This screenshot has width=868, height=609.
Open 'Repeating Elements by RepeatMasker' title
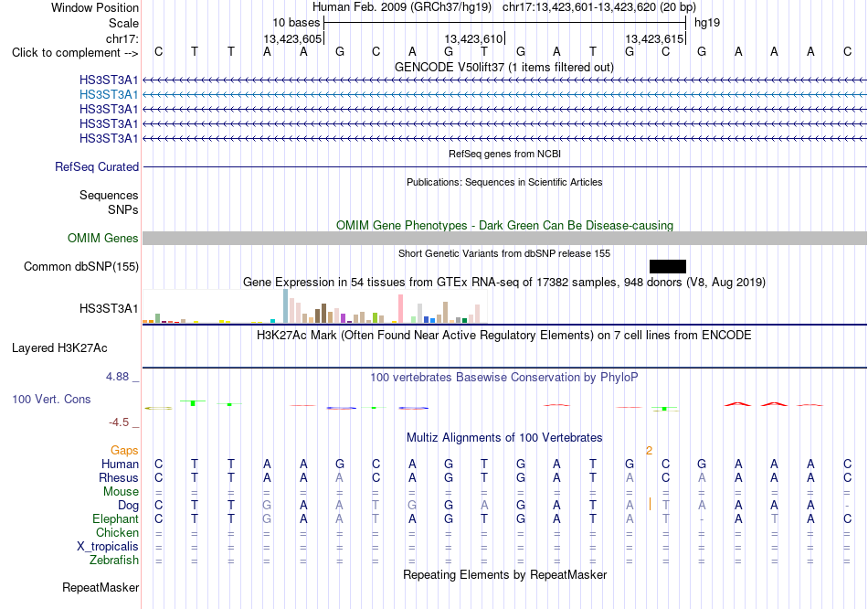click(x=504, y=574)
